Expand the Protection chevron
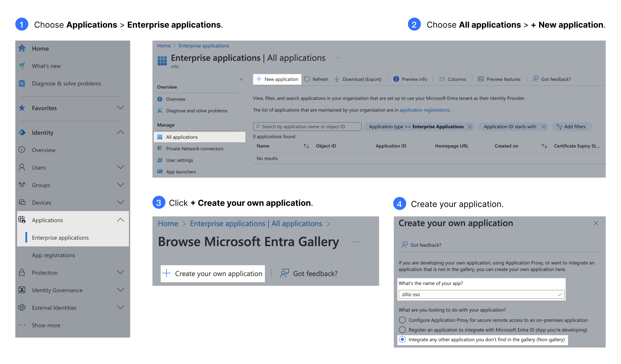The image size is (621, 364). 120,272
